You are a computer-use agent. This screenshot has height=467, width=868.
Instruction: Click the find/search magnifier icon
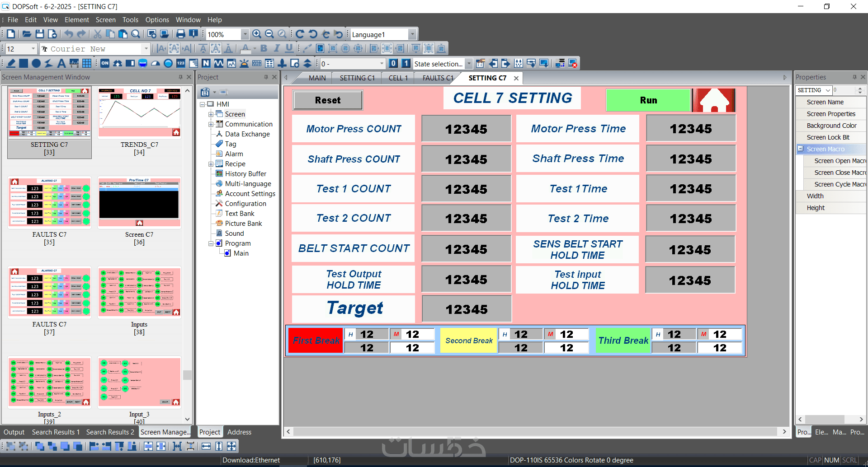click(x=136, y=34)
